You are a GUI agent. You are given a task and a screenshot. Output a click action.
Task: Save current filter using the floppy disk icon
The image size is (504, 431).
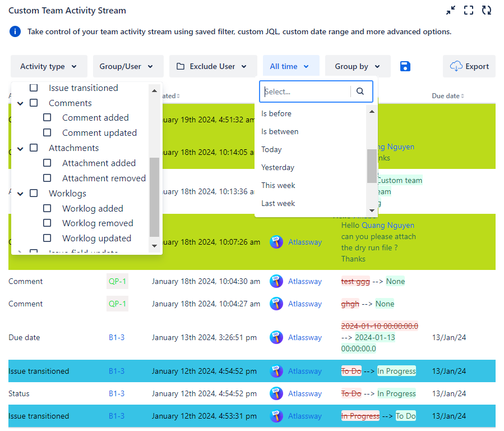(x=405, y=66)
